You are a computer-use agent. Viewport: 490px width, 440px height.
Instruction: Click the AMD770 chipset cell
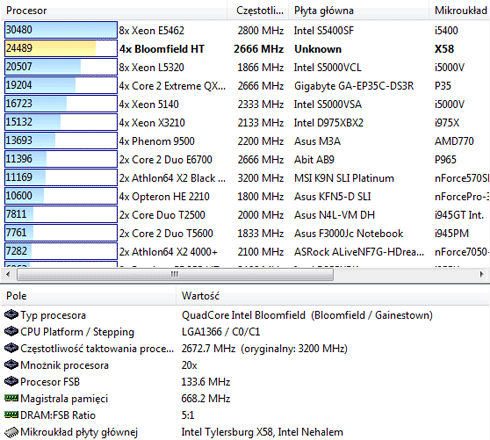454,141
